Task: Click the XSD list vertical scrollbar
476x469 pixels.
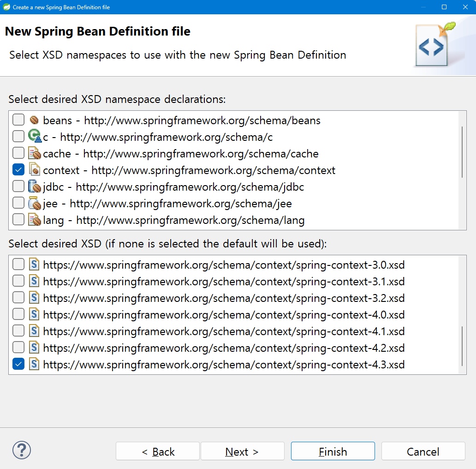Action: click(462, 346)
